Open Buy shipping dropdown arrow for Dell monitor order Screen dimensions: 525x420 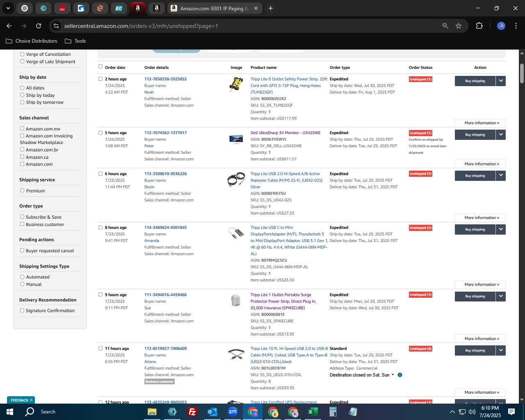coord(501,135)
